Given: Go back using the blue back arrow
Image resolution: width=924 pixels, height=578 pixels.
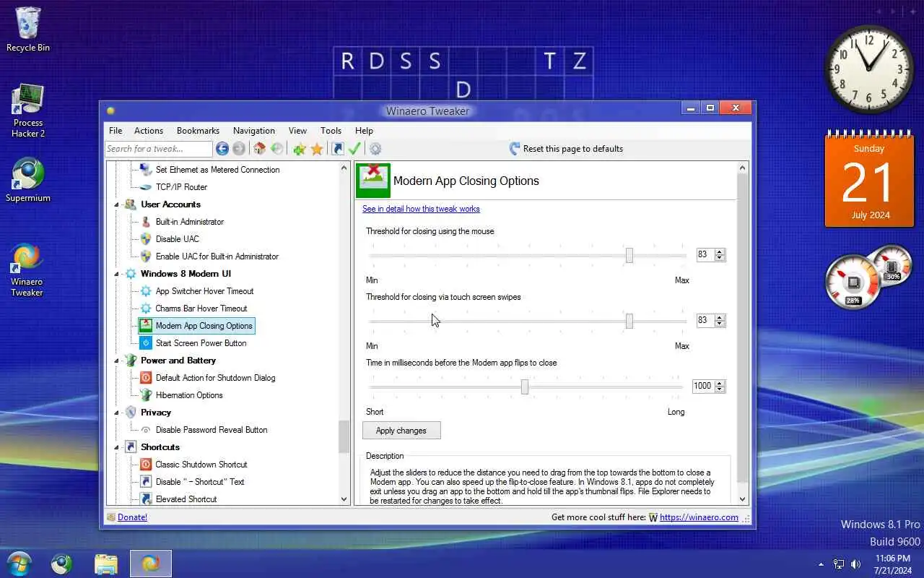Looking at the screenshot, I should point(222,149).
